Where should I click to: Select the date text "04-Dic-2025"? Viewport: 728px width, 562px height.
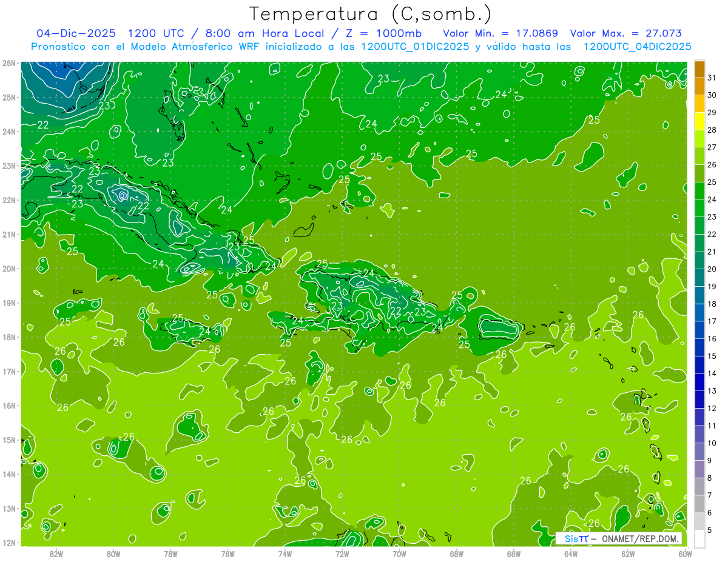[x=76, y=33]
